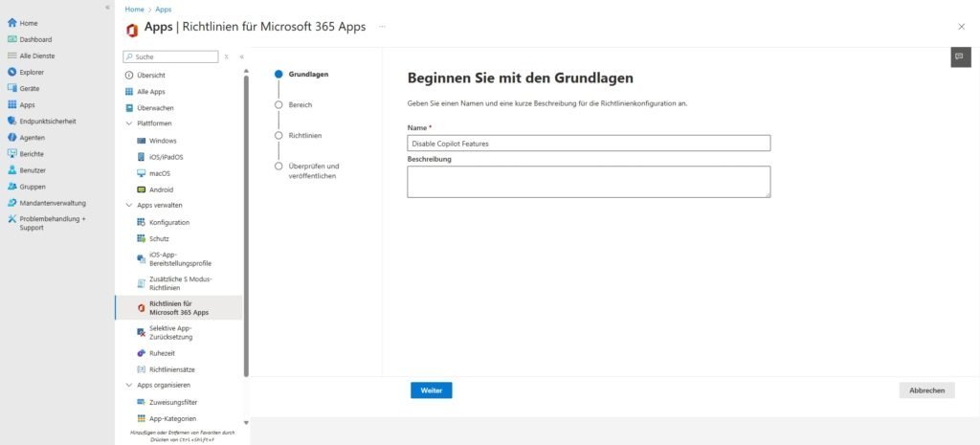
Task: Collapse the left navigation with double chevron
Action: (x=107, y=7)
